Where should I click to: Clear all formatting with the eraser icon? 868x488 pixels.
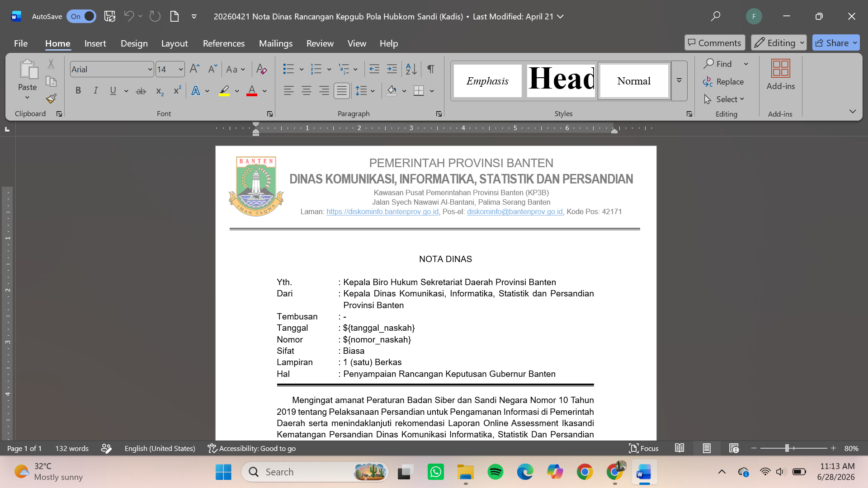[261, 69]
